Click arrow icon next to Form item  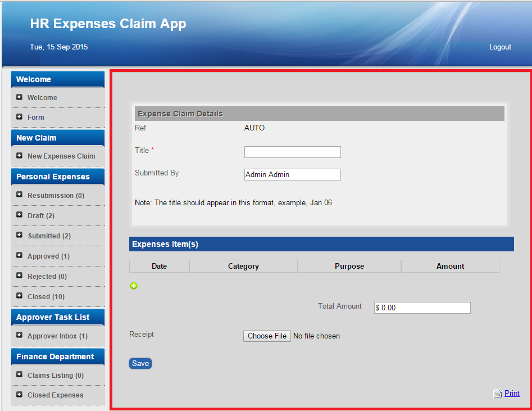(x=20, y=117)
